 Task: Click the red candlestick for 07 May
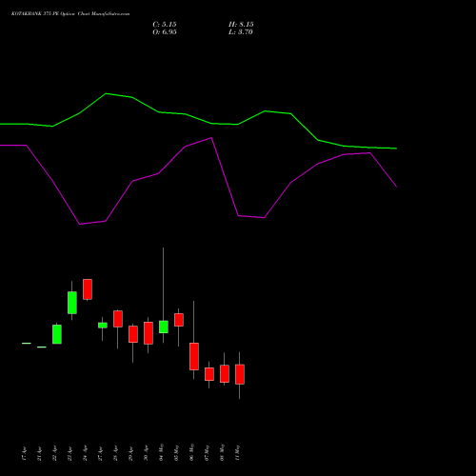pos(209,374)
